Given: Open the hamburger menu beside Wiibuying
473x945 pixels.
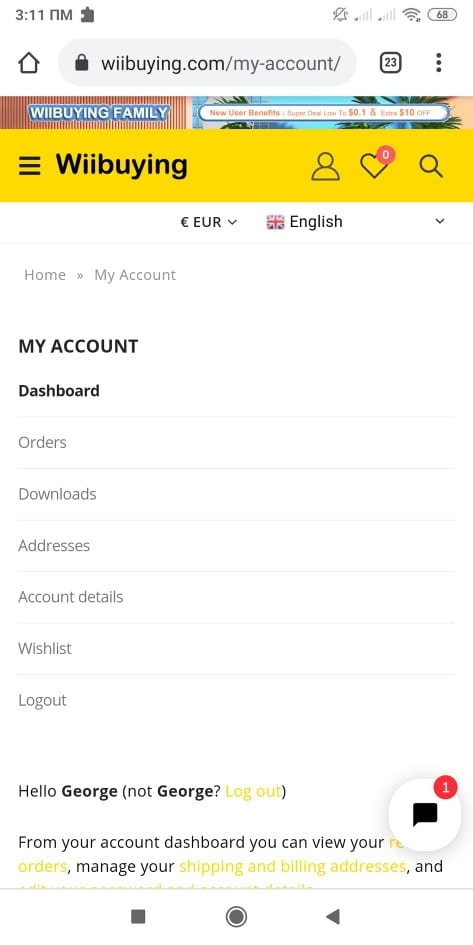Looking at the screenshot, I should point(30,166).
